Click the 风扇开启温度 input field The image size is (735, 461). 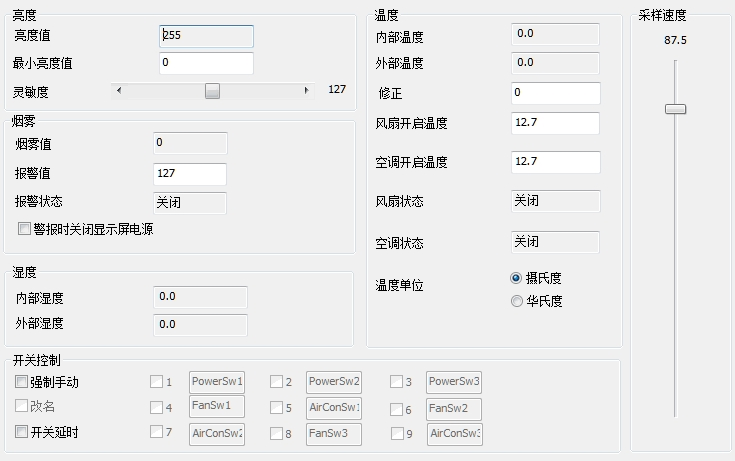click(555, 123)
